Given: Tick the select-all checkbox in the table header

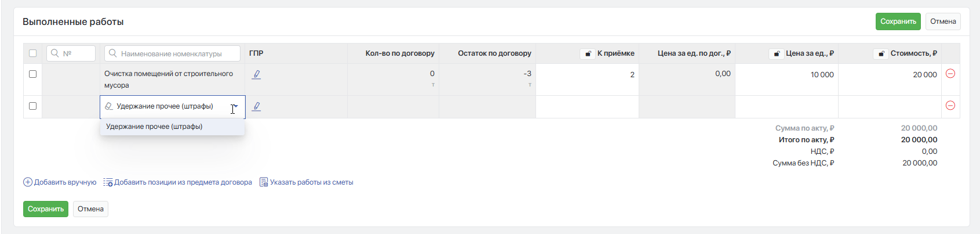Looking at the screenshot, I should [x=33, y=53].
